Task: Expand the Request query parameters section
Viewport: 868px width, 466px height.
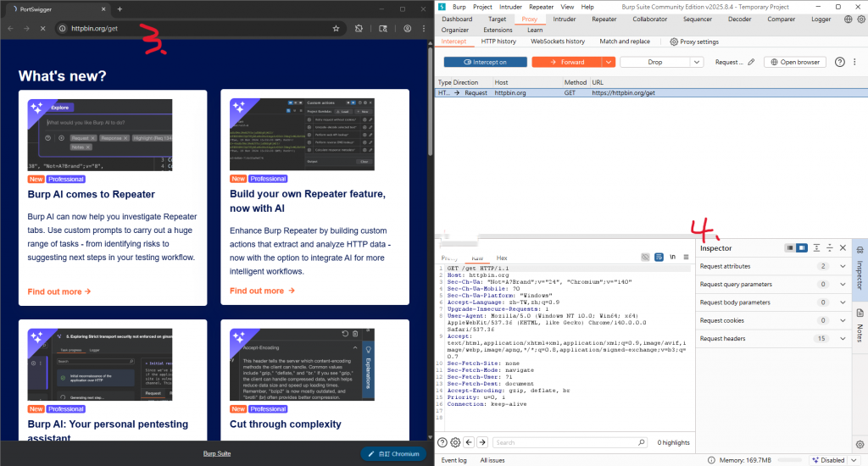Action: [843, 284]
